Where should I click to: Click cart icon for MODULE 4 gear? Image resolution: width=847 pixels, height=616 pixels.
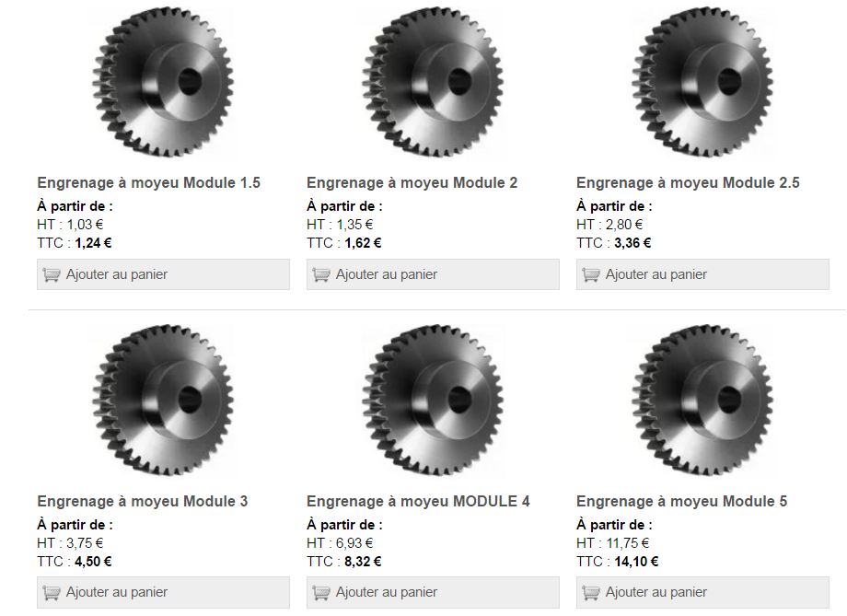pos(321,593)
